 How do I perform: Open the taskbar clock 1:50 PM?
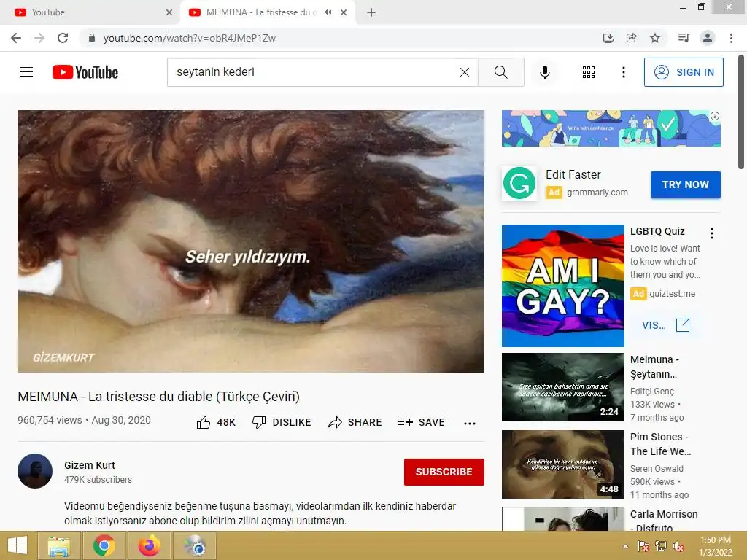coord(715,546)
